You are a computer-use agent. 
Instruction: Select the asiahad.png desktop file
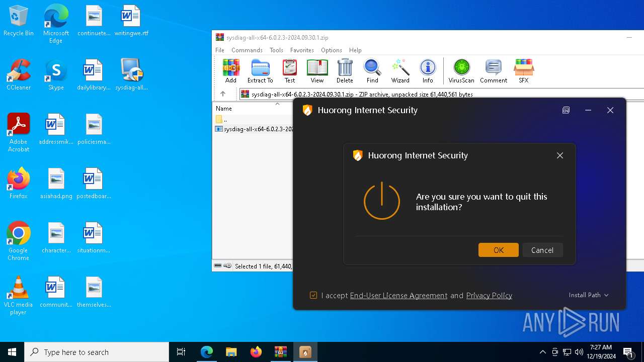(56, 183)
